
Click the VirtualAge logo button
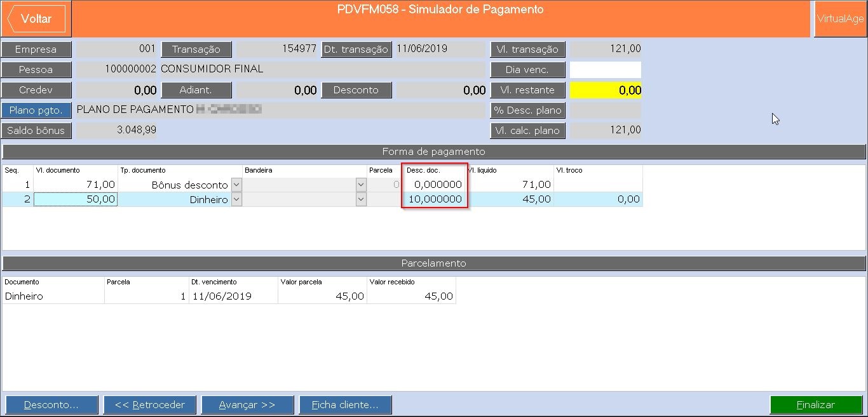click(840, 19)
